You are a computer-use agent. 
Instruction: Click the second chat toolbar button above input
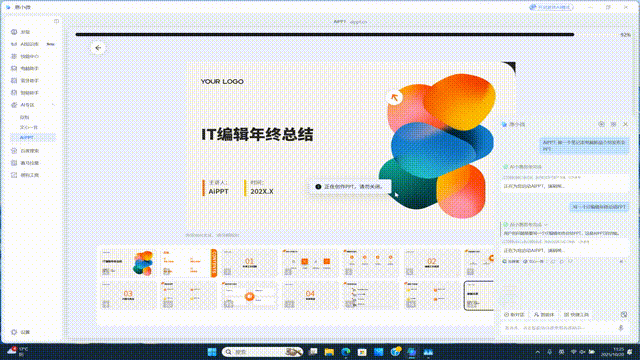click(x=544, y=315)
